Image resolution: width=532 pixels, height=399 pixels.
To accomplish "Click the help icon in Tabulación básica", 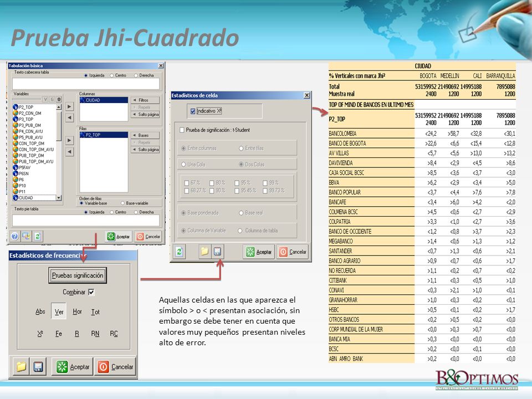I will 14,236.
